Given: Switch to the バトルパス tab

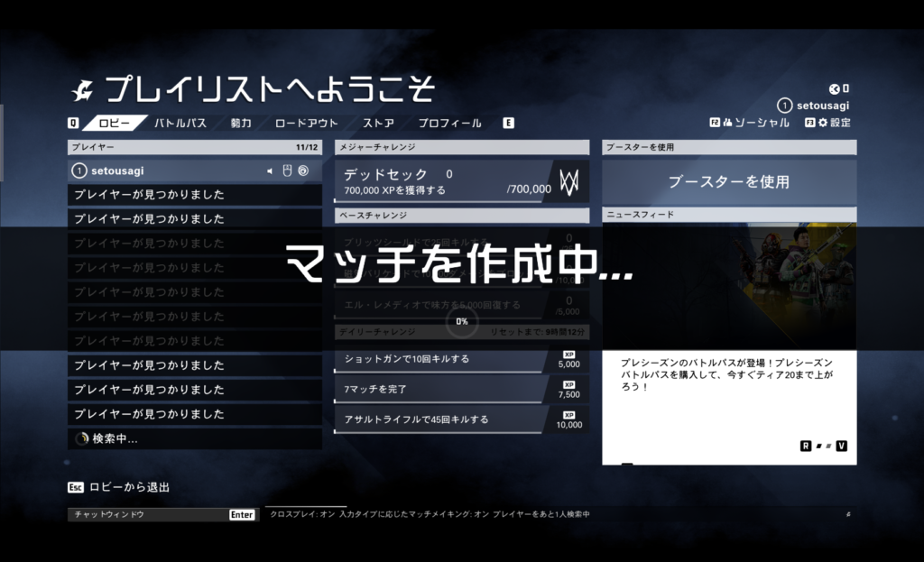Looking at the screenshot, I should pyautogui.click(x=181, y=123).
